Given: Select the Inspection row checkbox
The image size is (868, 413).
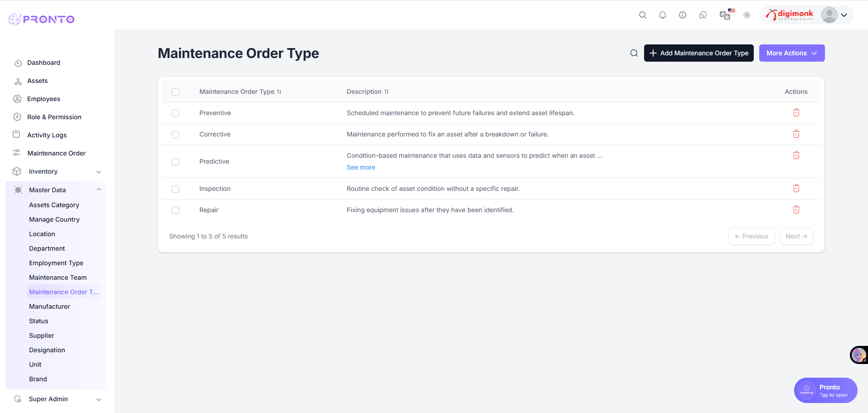Looking at the screenshot, I should [x=175, y=189].
